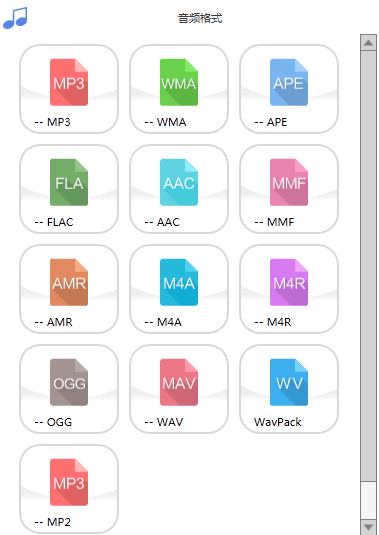
Task: Click the blue music note icon
Action: coord(15,18)
